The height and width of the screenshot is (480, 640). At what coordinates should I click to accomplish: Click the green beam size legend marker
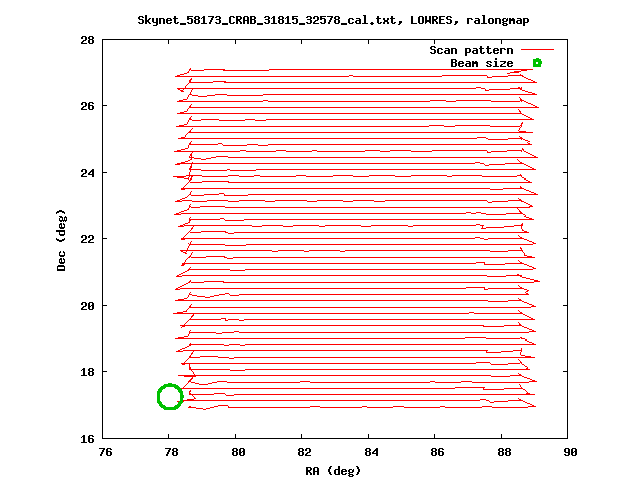click(537, 63)
